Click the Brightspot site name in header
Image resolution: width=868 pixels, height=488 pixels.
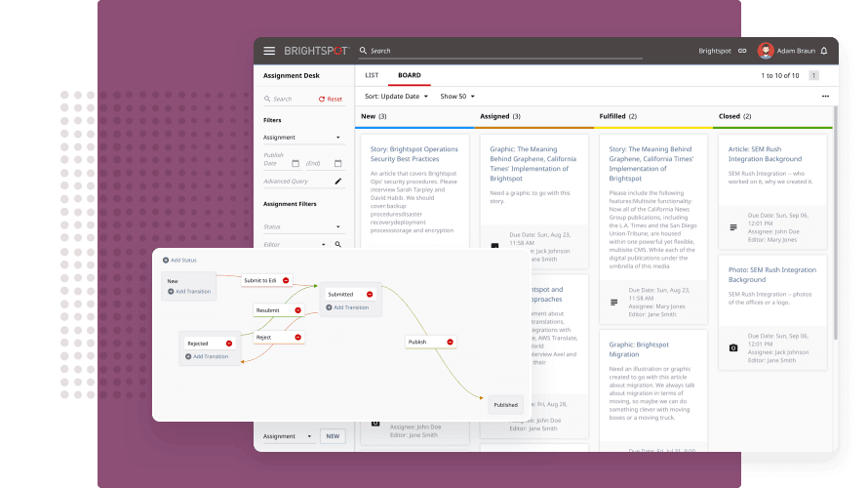715,51
